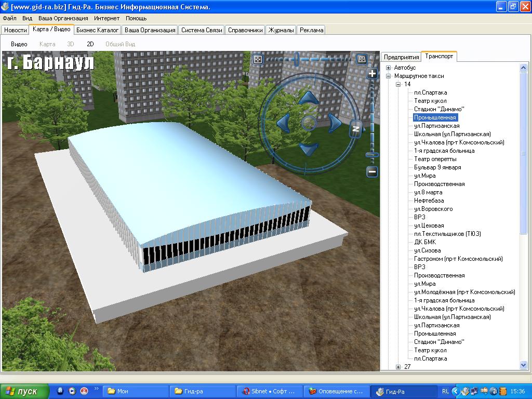Switch to the Бизнес Каталог tab

coord(98,30)
